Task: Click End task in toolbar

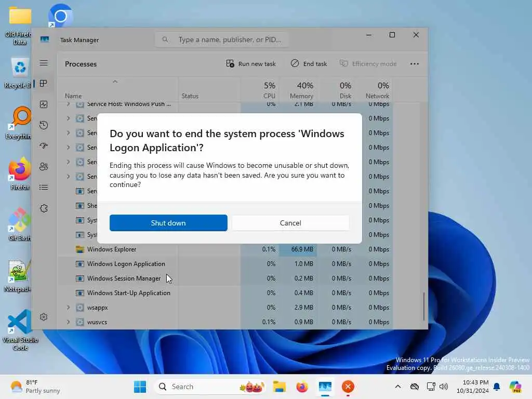Action: (309, 64)
